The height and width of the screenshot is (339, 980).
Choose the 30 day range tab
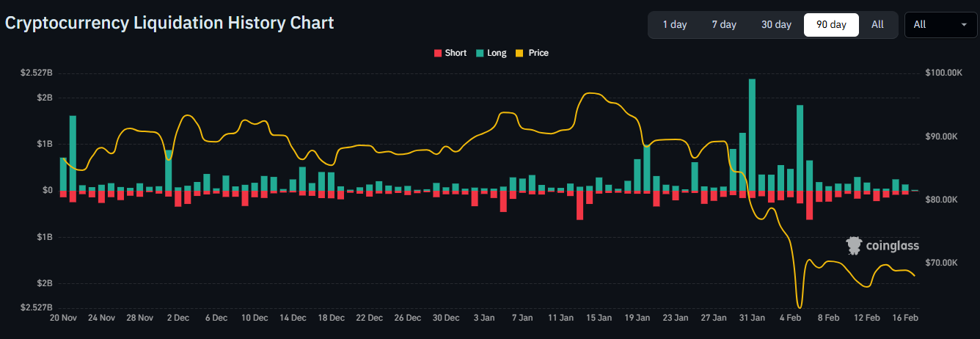776,24
